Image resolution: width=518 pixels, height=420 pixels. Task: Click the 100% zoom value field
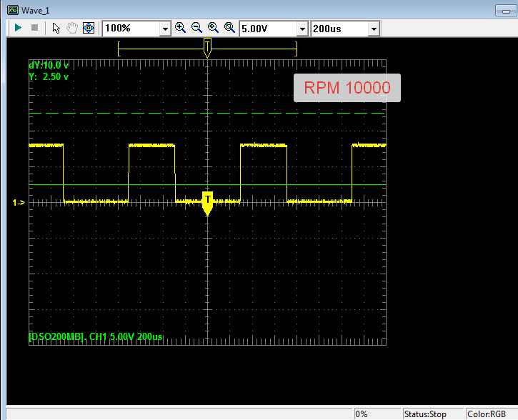tap(131, 29)
